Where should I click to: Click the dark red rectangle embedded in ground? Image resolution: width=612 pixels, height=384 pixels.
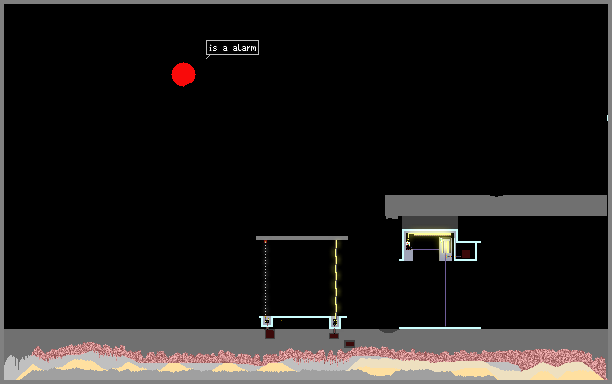tap(350, 344)
